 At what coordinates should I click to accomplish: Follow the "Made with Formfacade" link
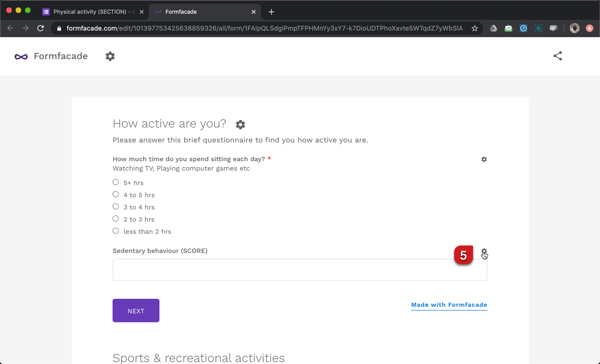449,305
